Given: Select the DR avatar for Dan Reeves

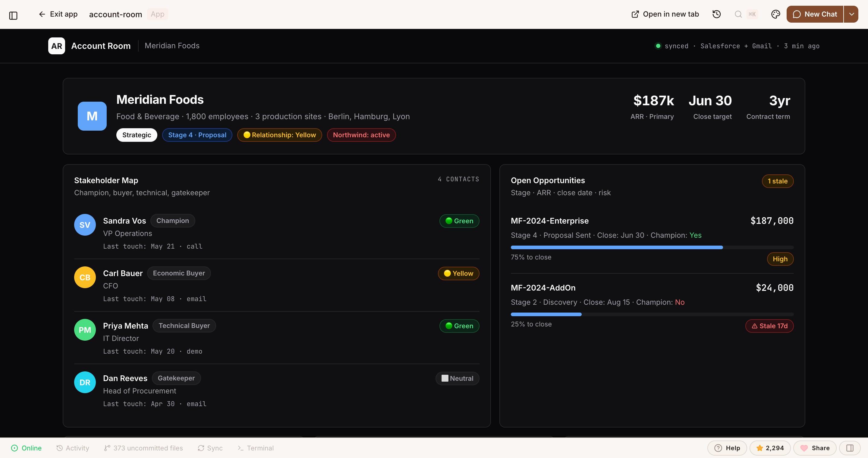Looking at the screenshot, I should 85,383.
